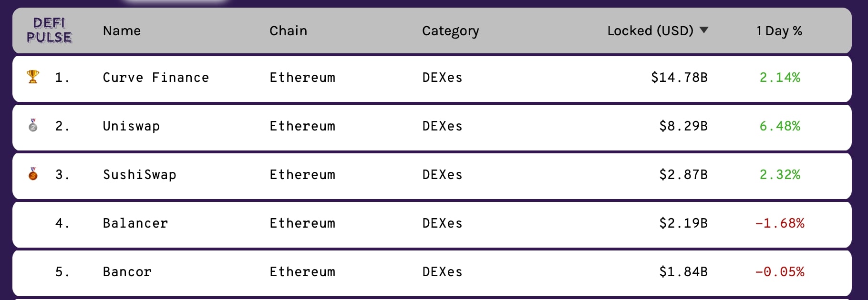
Task: Select the Chain column header
Action: (288, 30)
